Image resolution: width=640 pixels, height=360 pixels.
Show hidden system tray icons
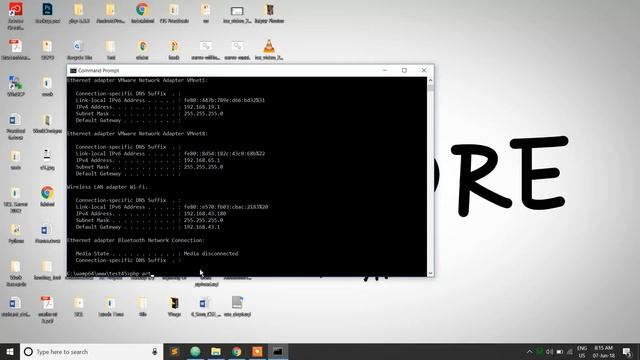click(529, 352)
